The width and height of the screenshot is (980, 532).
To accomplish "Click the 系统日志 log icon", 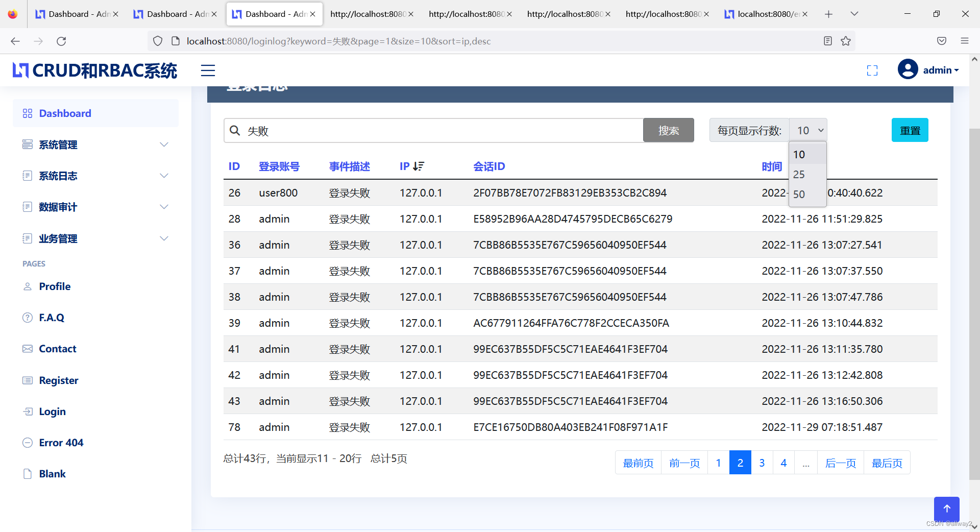I will [28, 176].
